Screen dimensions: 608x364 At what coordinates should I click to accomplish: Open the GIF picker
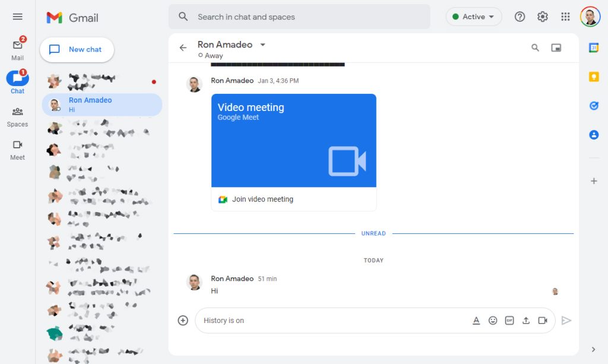point(509,320)
